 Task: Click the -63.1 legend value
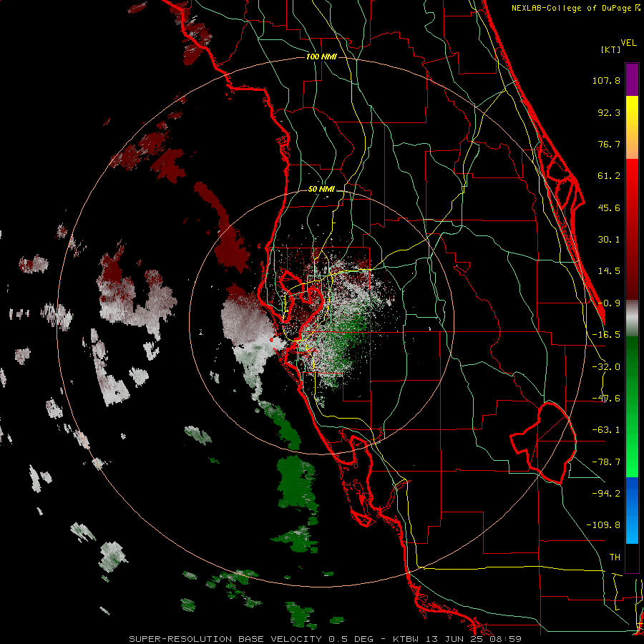(x=606, y=430)
